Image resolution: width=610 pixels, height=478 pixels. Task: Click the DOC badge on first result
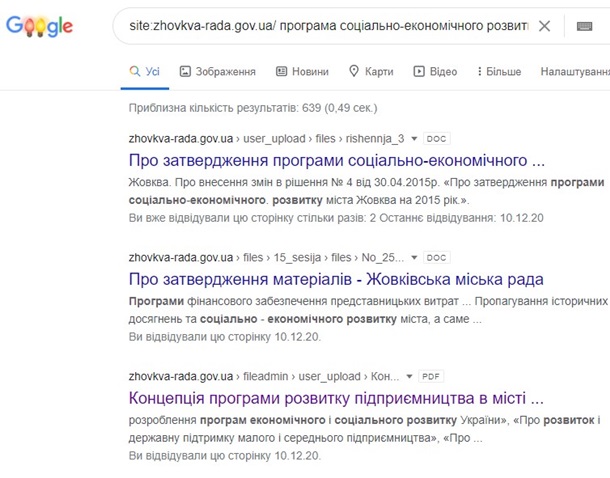click(437, 138)
